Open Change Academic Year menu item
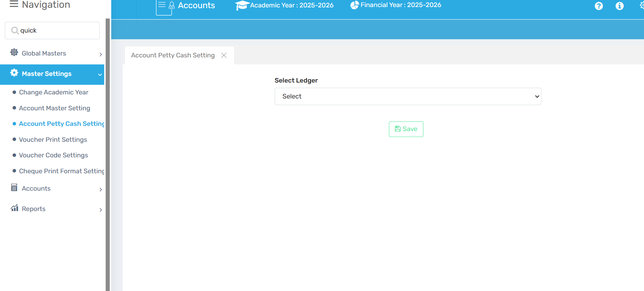 click(x=54, y=92)
